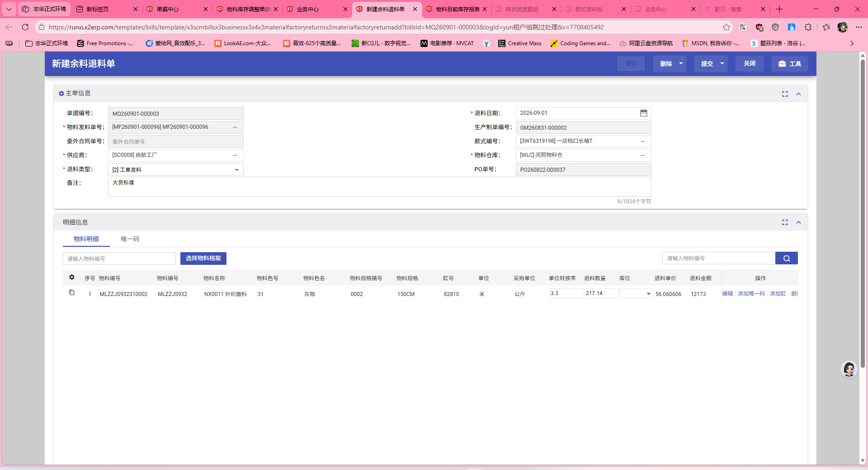Click the ellipsis lookup for 供应商
The image size is (868, 470).
point(235,155)
